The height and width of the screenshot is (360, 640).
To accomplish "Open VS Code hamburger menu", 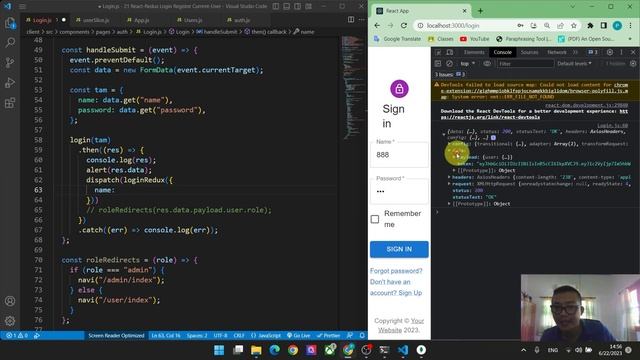I will pos(22,6).
